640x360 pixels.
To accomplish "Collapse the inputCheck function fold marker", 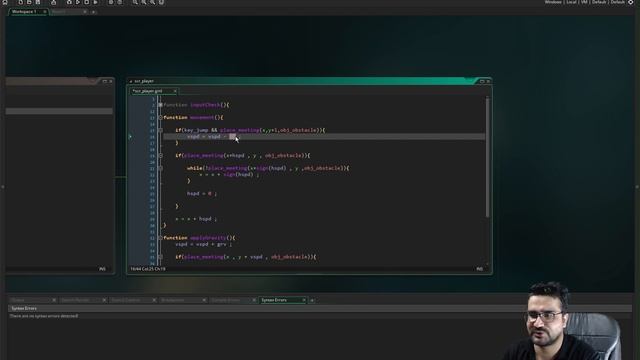I will (x=160, y=105).
